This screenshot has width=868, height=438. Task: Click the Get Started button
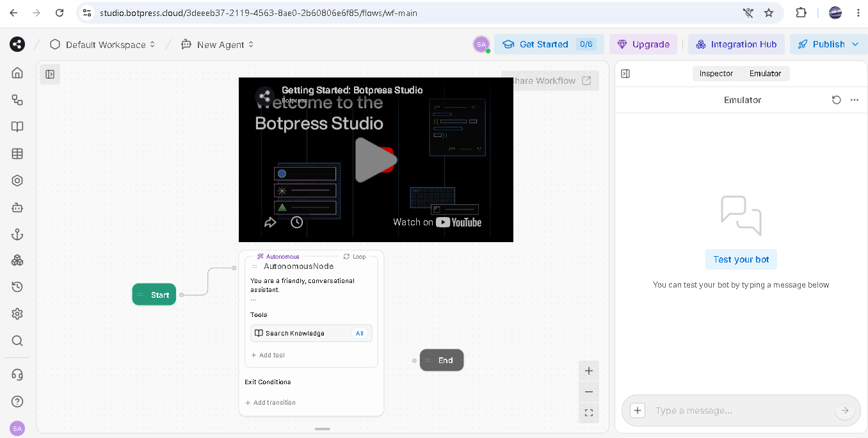pos(549,44)
